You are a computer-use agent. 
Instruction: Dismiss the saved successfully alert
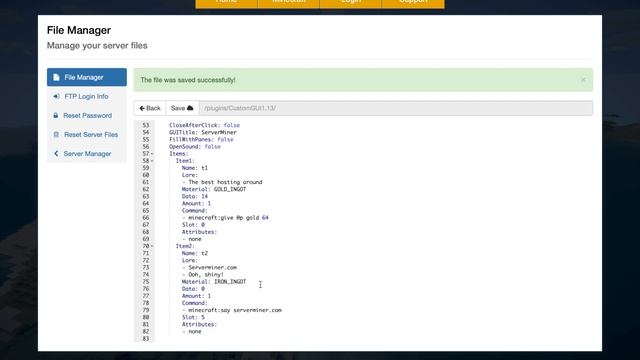(583, 80)
